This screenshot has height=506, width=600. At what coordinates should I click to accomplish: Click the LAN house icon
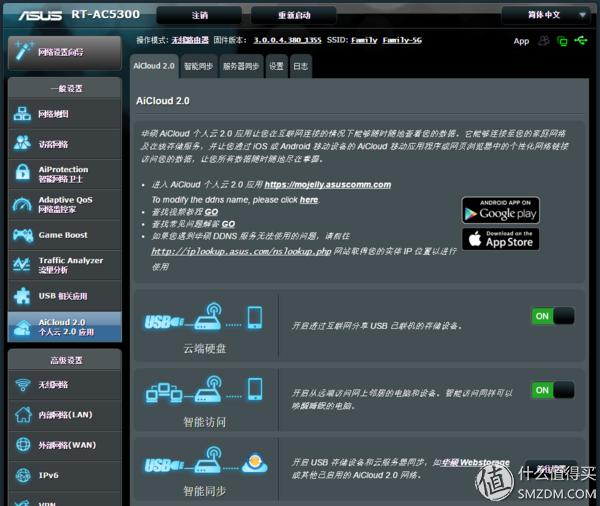click(x=23, y=414)
